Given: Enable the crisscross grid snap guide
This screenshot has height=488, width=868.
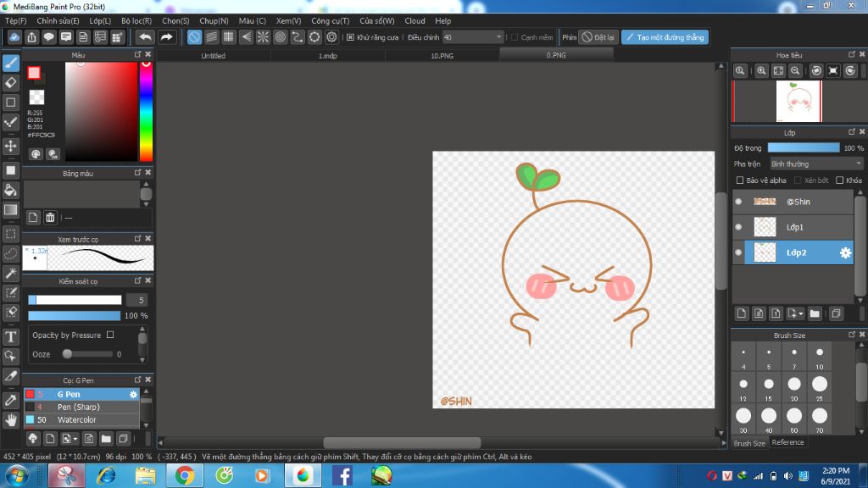Looking at the screenshot, I should pyautogui.click(x=229, y=37).
